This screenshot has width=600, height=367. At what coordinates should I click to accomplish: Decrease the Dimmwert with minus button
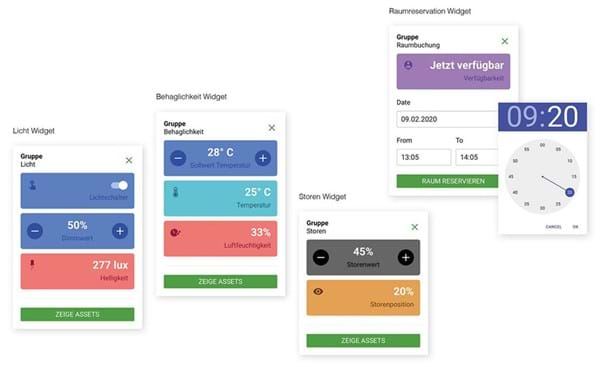tap(35, 231)
